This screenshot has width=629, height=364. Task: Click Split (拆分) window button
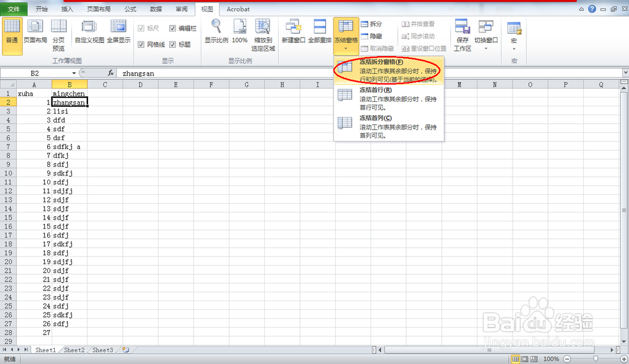[x=372, y=24]
